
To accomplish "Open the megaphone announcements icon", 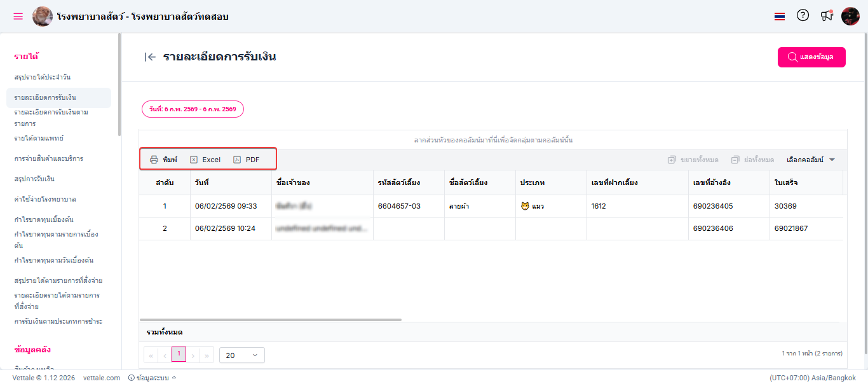I will pyautogui.click(x=826, y=16).
